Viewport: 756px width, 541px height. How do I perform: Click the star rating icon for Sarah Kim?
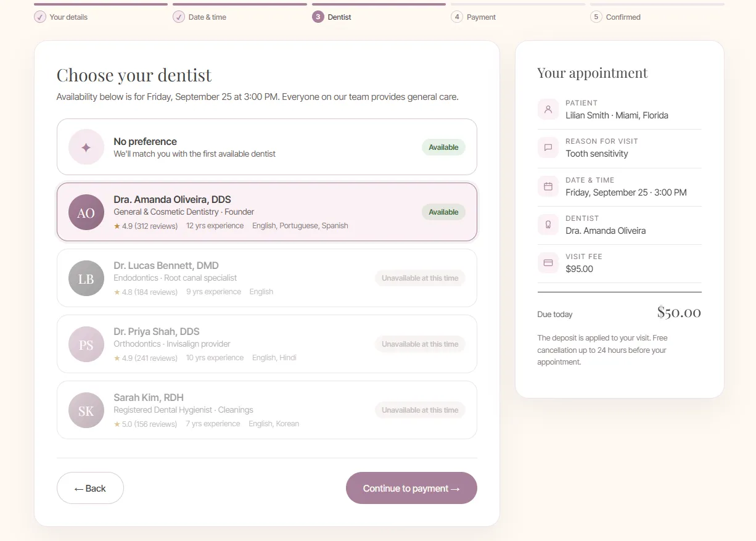[x=117, y=424]
